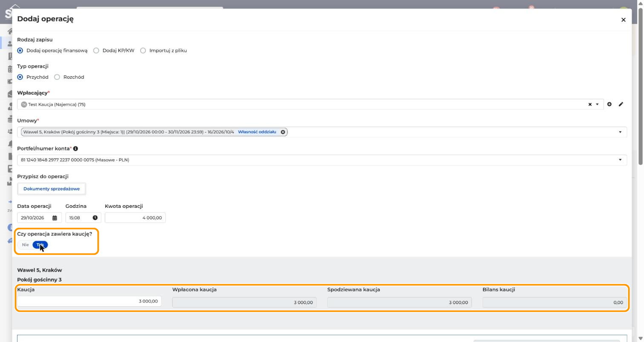Clear the selected Wpłacający value
Screen dimensions: 644x342
click(590, 104)
